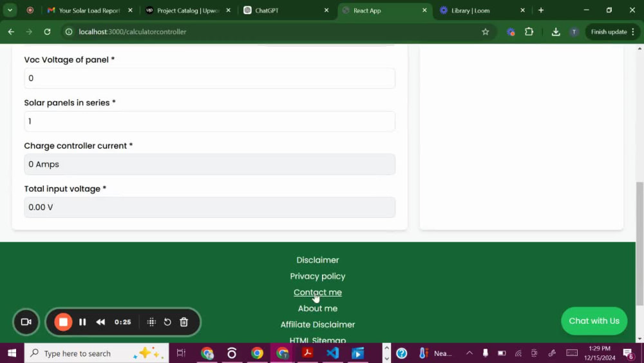The image size is (644, 363).
Task: Open the Chrome extensions puzzle icon
Action: click(x=529, y=32)
